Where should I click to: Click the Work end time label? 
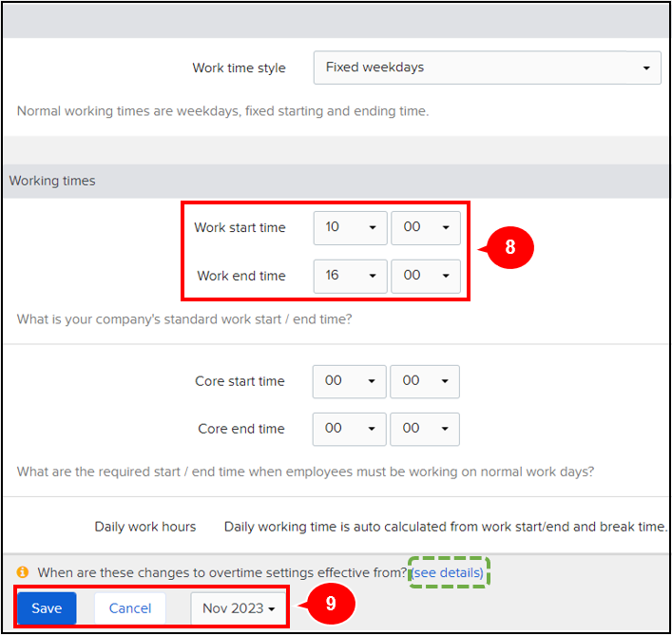click(x=241, y=276)
